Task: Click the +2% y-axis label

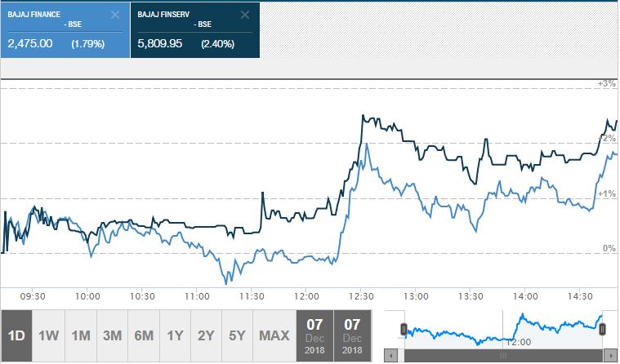Action: pyautogui.click(x=607, y=138)
